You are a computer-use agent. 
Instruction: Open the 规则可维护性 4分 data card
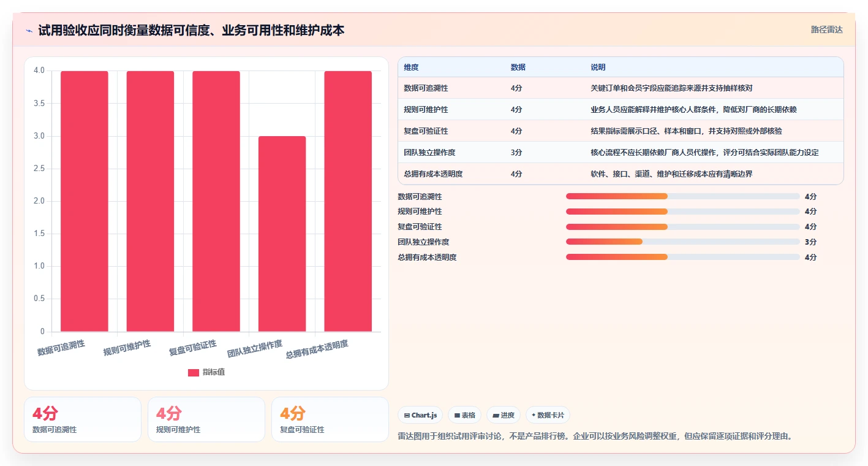click(x=206, y=419)
